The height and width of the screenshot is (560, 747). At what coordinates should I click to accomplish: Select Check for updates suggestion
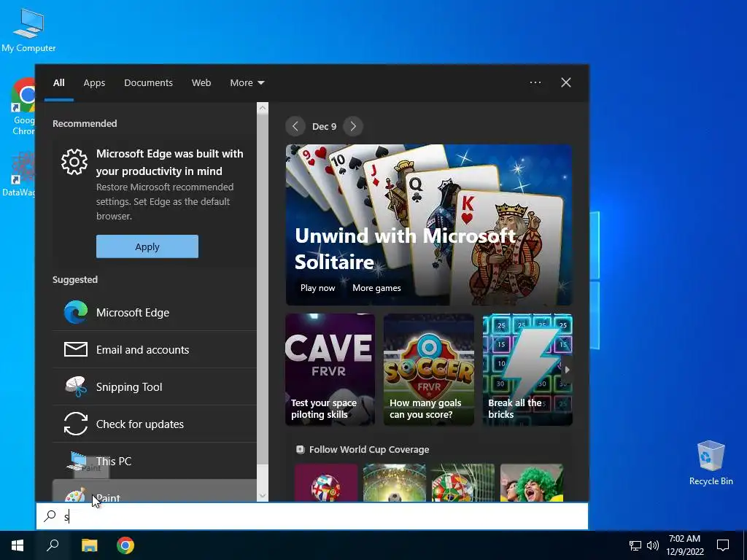coord(155,424)
